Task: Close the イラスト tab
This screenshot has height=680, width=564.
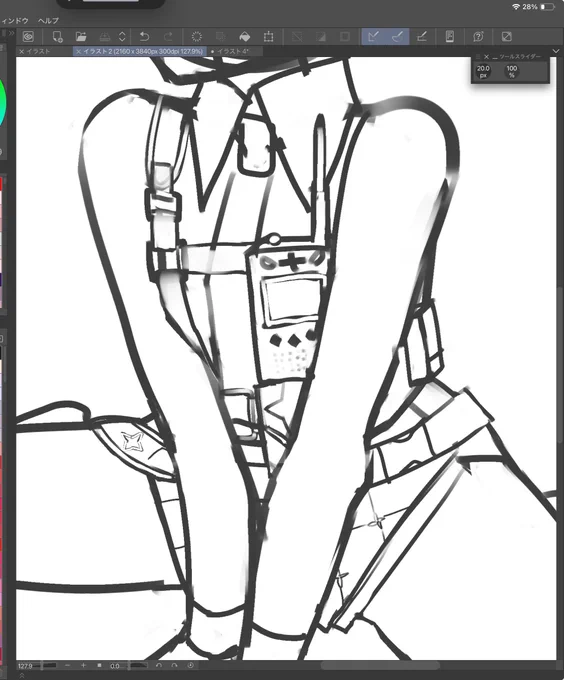Action: click(21, 51)
